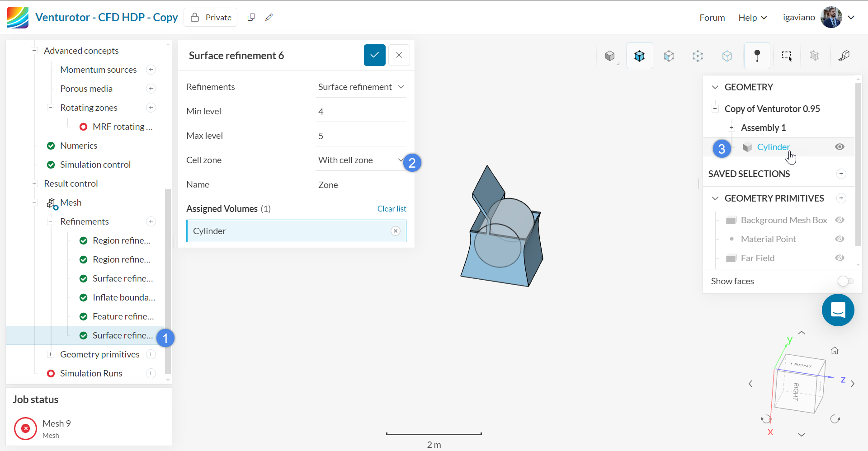The width and height of the screenshot is (868, 451).
Task: Open the solid render mode cube menu
Action: [x=610, y=56]
